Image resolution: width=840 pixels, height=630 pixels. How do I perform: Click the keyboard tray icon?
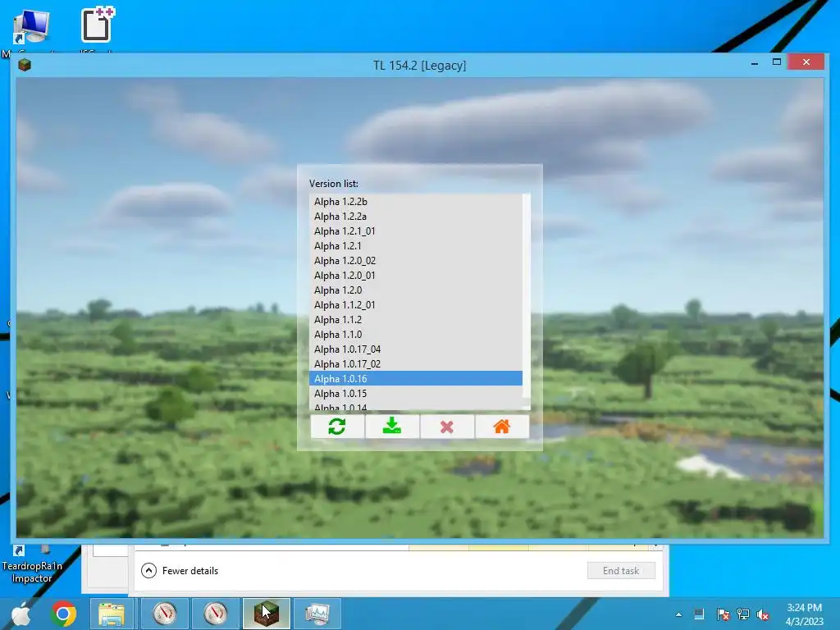pos(699,614)
